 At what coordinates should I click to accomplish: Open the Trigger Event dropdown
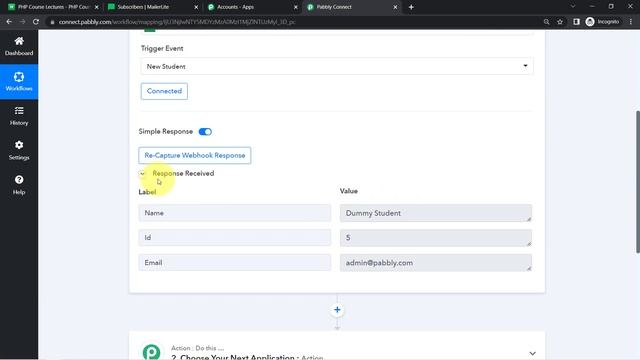point(337,66)
